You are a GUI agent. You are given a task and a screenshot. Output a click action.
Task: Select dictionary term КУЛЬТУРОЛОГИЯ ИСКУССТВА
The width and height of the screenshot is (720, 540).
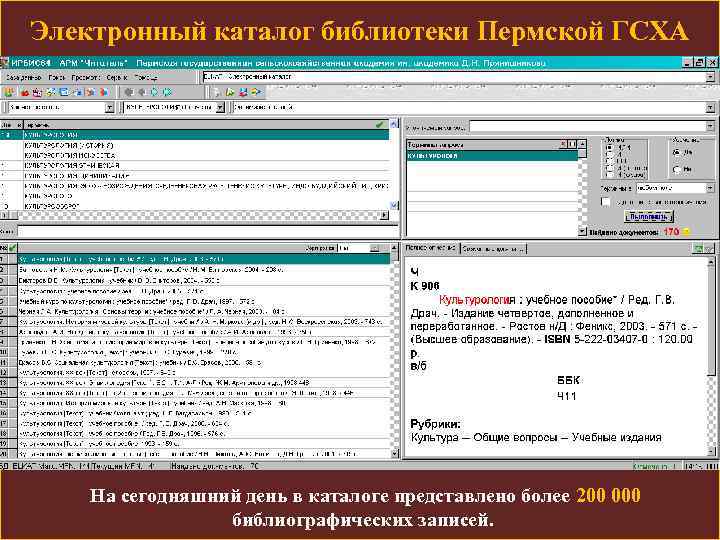(206, 155)
